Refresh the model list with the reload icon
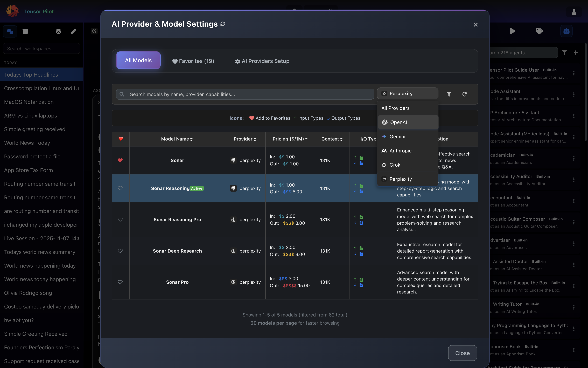The image size is (588, 368). tap(465, 94)
